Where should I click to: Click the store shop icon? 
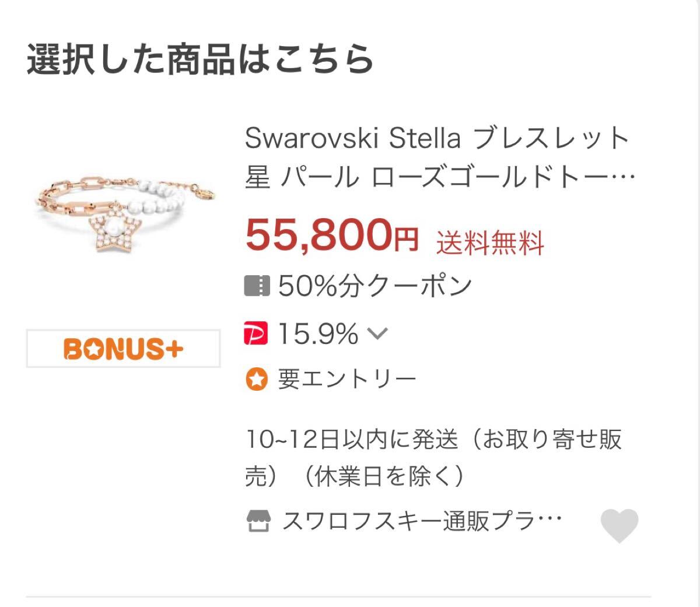[258, 521]
